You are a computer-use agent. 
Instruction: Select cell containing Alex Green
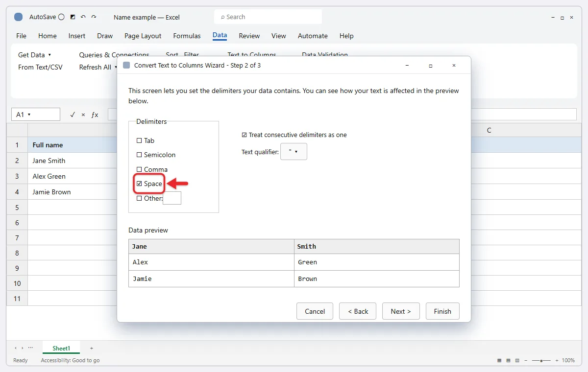click(x=73, y=176)
